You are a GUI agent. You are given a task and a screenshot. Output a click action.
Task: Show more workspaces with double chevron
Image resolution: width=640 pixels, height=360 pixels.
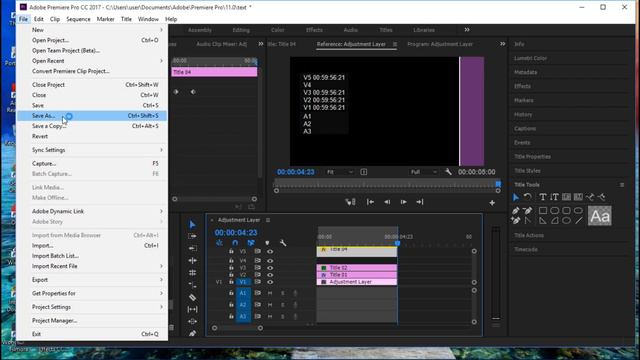click(x=467, y=30)
